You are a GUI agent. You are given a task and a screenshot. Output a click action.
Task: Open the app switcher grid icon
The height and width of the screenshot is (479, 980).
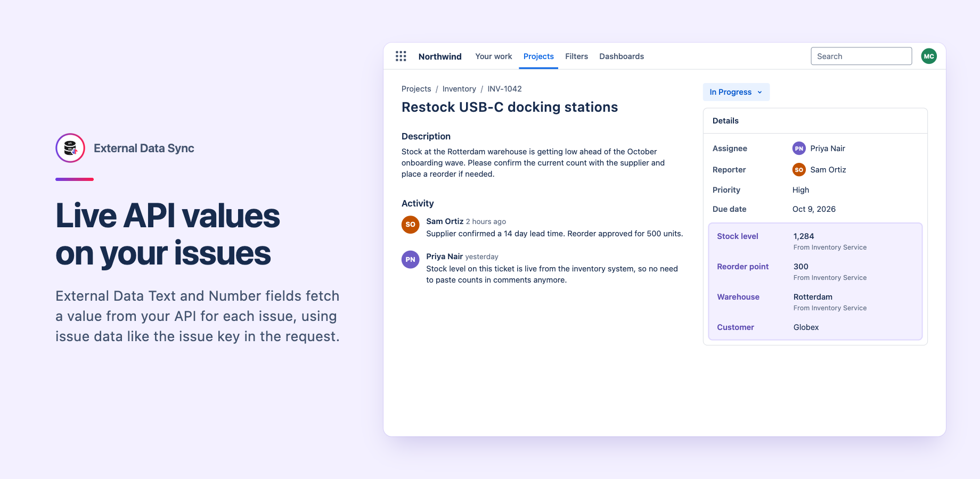click(x=401, y=56)
